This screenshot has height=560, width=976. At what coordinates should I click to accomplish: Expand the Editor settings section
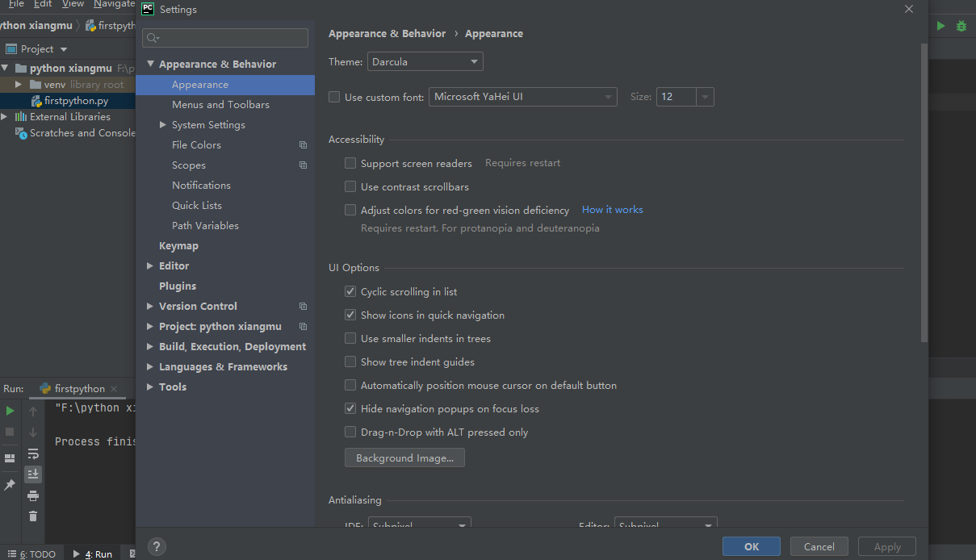tap(150, 266)
